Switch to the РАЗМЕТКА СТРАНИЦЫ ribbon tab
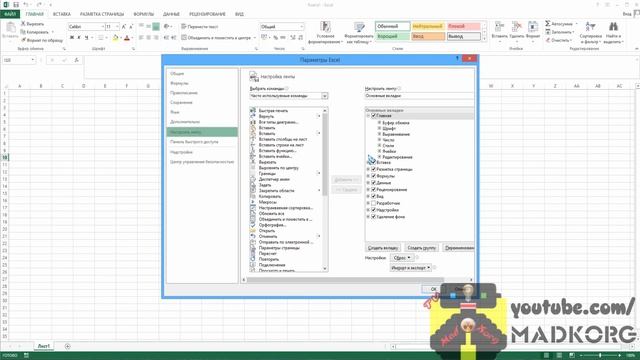640x360 pixels. [102, 14]
